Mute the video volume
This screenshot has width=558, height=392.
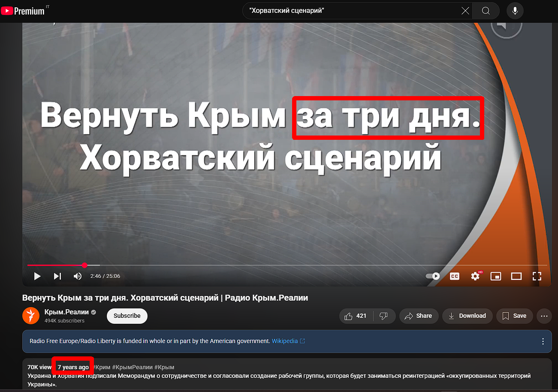coord(78,276)
